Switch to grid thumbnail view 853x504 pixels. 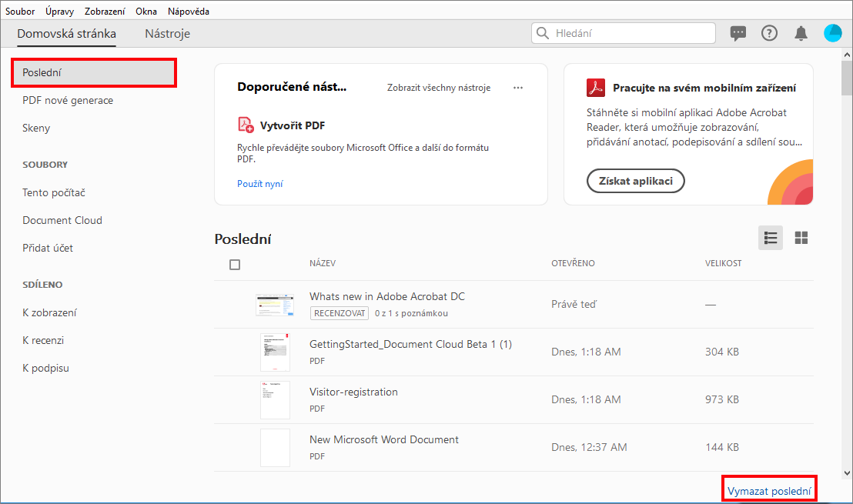point(801,239)
